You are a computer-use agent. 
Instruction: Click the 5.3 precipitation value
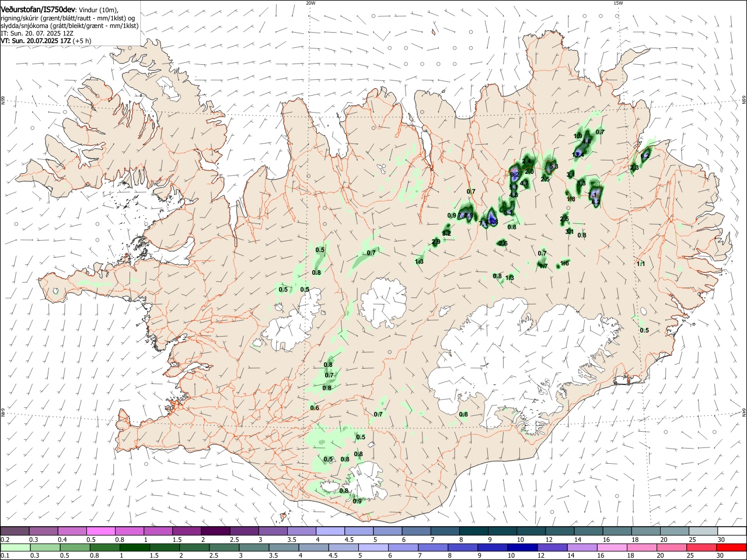[x=554, y=166]
